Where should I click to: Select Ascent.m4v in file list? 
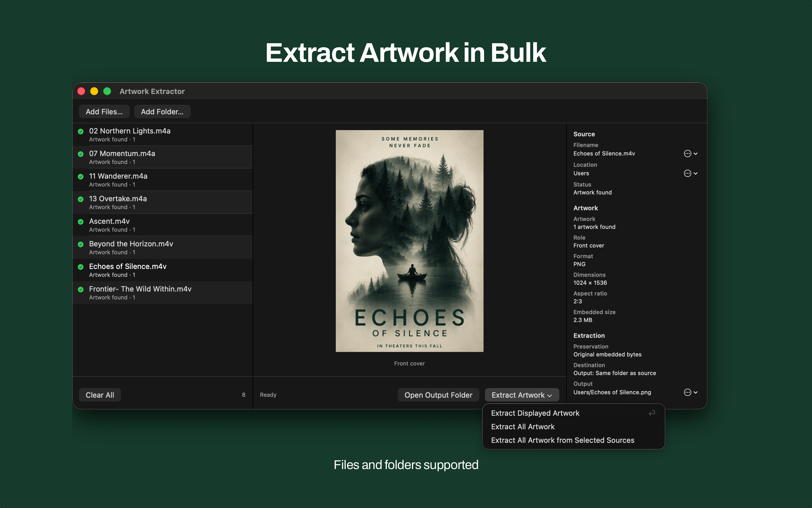pyautogui.click(x=163, y=225)
